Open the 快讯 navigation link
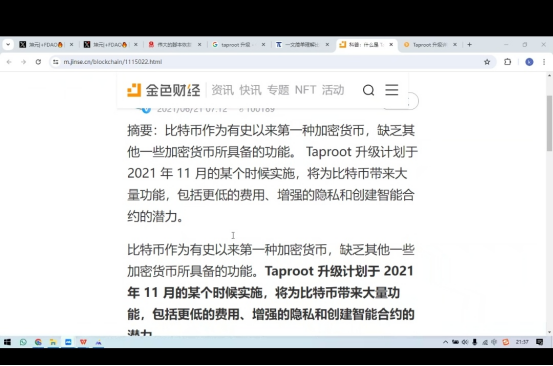Image resolution: width=553 pixels, height=366 pixels. [x=250, y=90]
